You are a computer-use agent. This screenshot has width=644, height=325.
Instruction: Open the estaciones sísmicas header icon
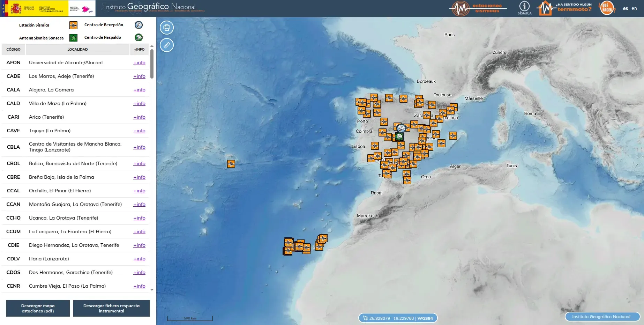click(478, 8)
